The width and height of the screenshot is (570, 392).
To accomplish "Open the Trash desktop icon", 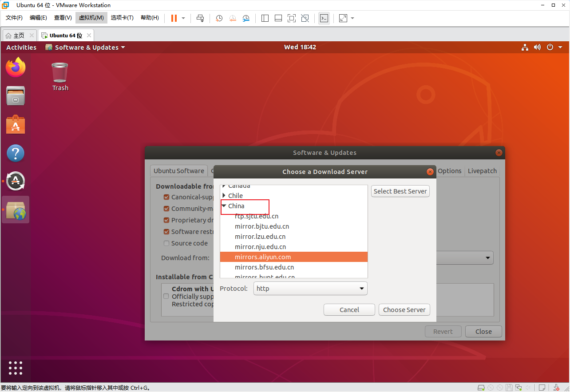I will [60, 76].
